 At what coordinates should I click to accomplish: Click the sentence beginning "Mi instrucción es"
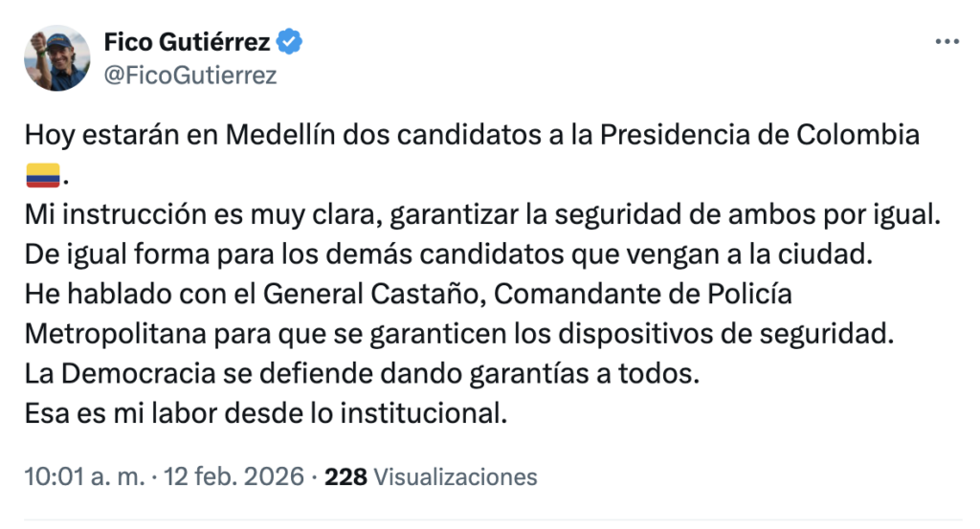pos(483,216)
